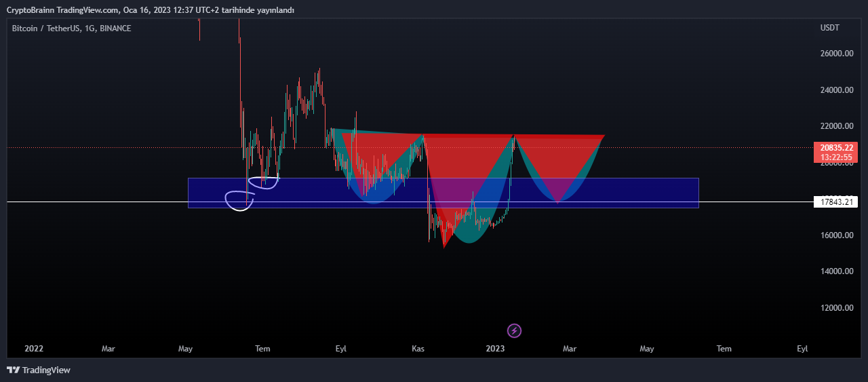
Task: Click the May label next to Tem 2022
Action: tap(186, 349)
